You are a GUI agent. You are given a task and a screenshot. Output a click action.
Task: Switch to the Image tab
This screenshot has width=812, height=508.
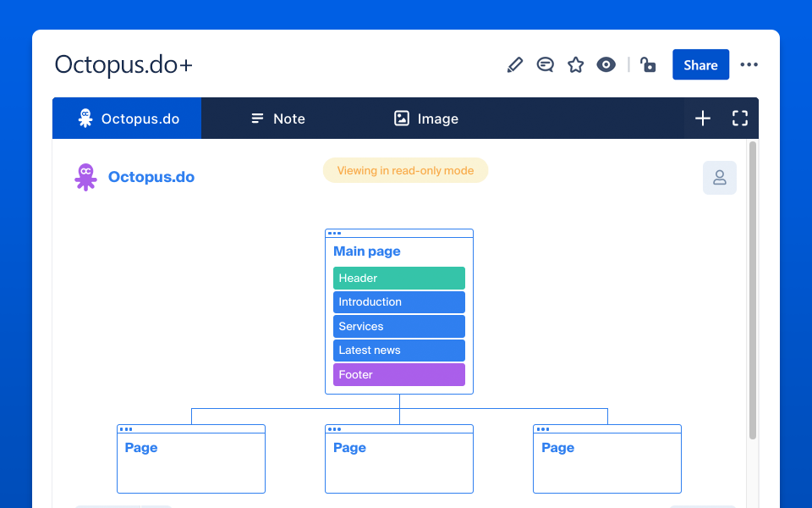coord(425,119)
